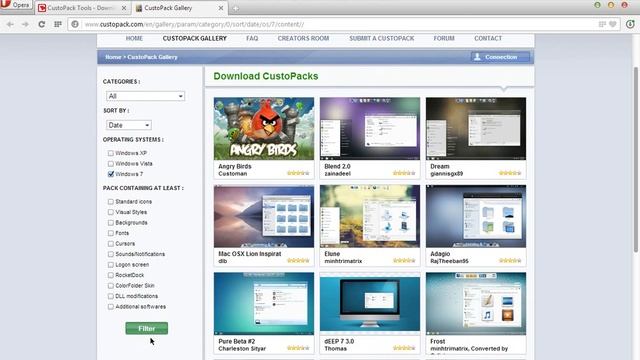Check the Cursors option
Image resolution: width=640 pixels, height=360 pixels.
coord(111,244)
